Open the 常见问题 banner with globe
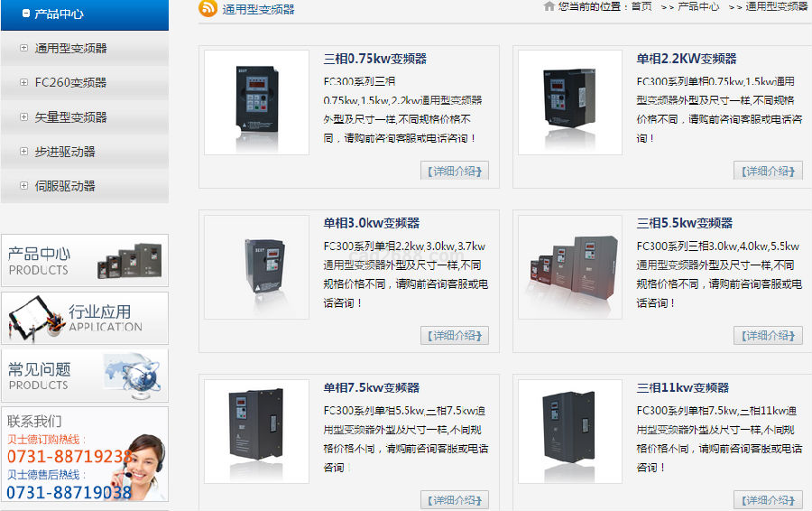This screenshot has height=511, width=812. point(85,376)
